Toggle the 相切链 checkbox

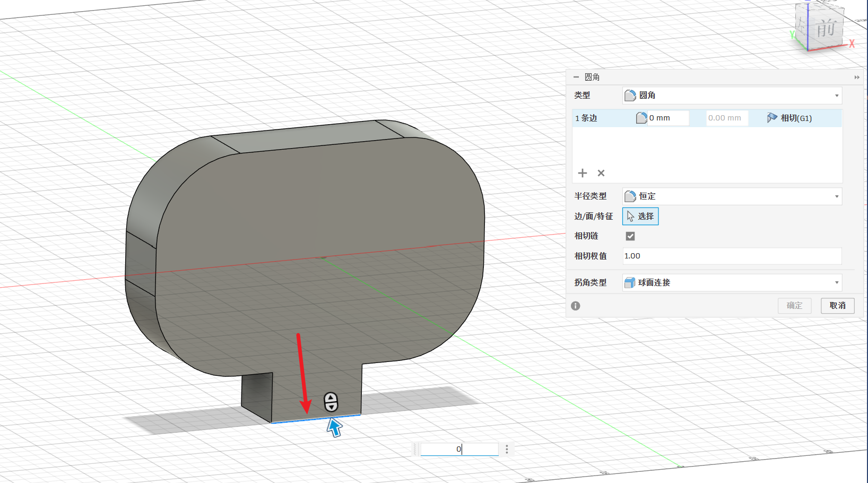[x=630, y=236]
